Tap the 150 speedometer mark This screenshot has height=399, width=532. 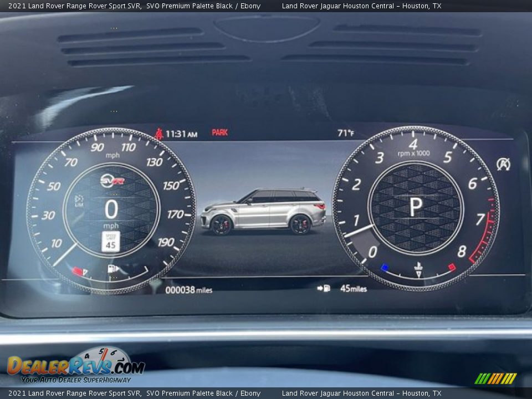tap(171, 186)
